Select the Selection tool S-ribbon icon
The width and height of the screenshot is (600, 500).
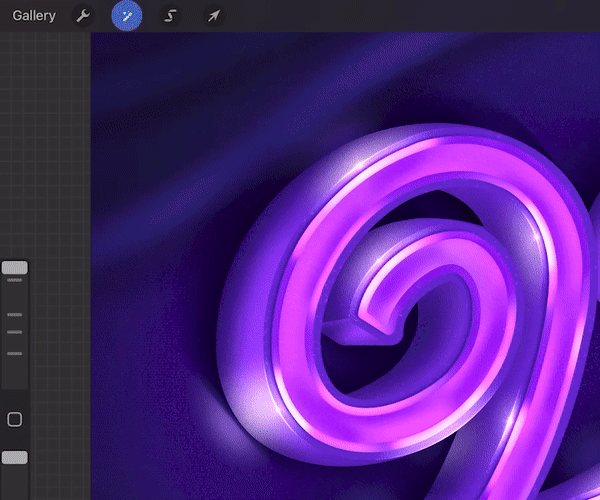pos(170,16)
